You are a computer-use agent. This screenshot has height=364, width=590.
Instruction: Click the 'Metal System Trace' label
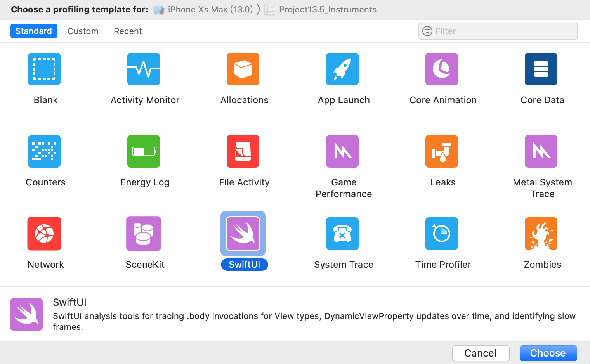[x=543, y=188]
